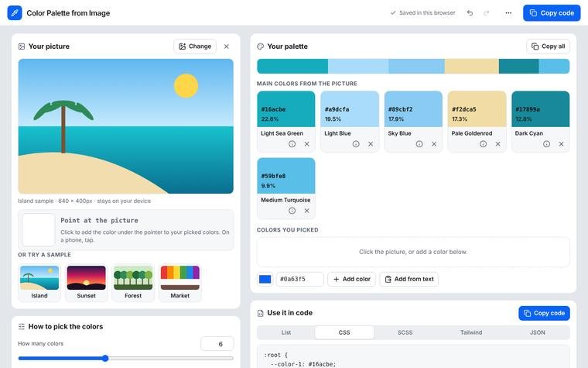Show info for Sky Blue

(419, 144)
